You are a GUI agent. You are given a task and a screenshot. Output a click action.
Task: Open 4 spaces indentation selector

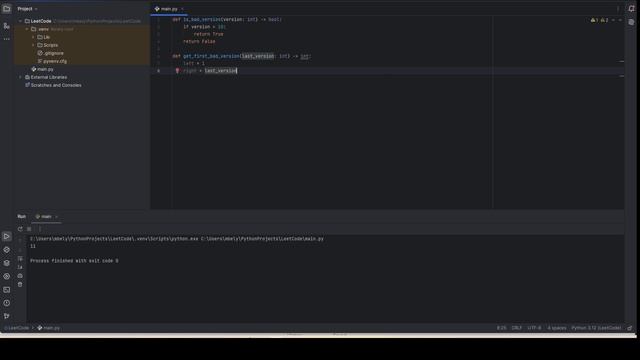557,328
